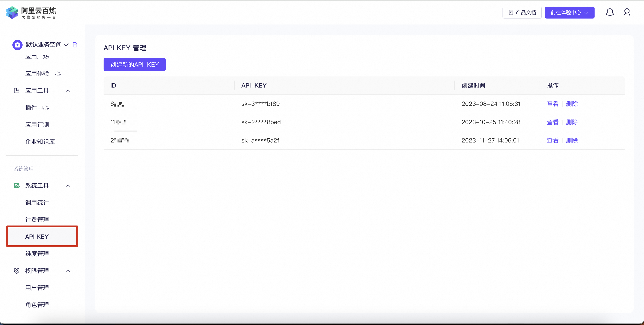
Task: Click the 应用工具 folder icon
Action: 16,91
